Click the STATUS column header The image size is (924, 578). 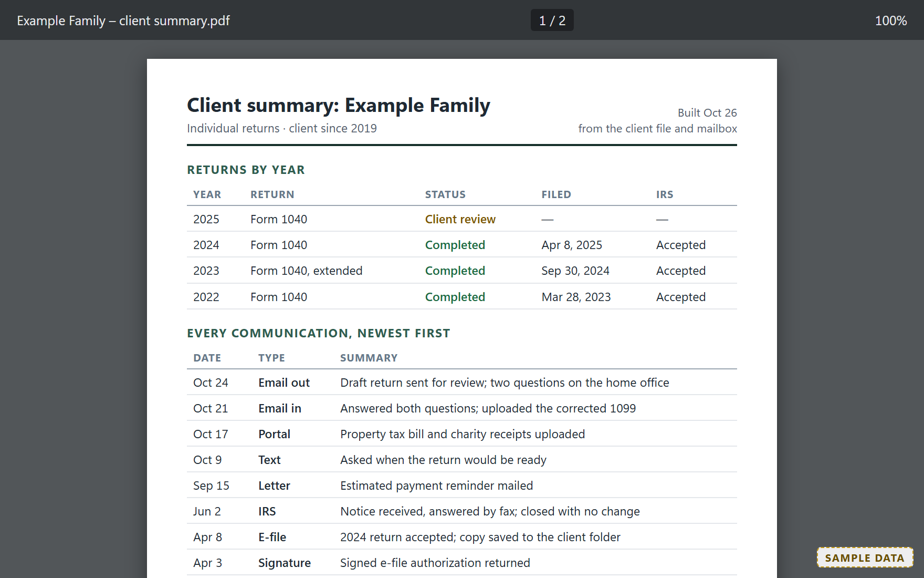[445, 194]
